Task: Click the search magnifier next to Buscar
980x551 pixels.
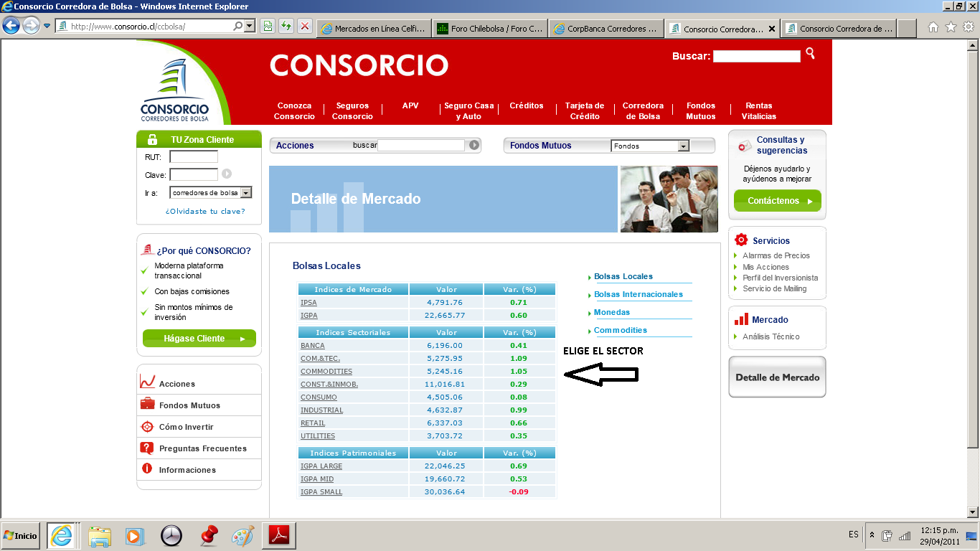Action: [810, 53]
